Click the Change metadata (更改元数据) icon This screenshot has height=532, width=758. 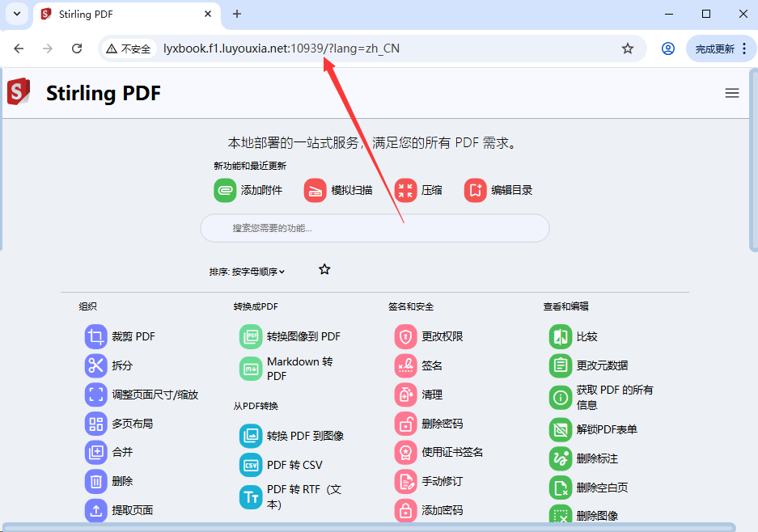(x=561, y=365)
